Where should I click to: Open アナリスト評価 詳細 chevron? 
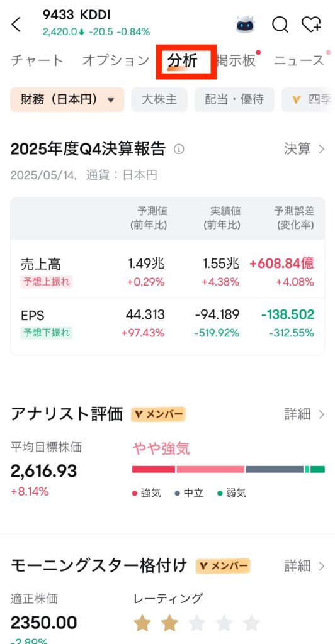pos(305,414)
